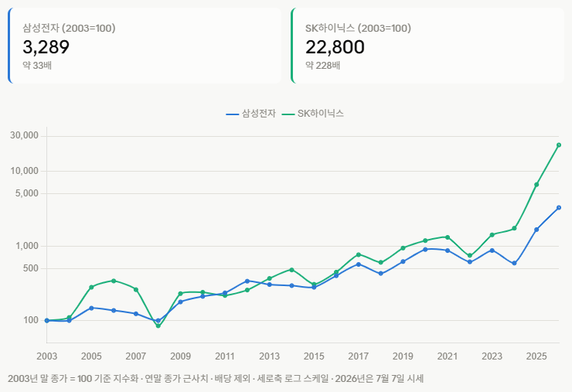Click the footnote text beginning 2003년 말 종가
The width and height of the screenshot is (572, 392).
point(216,379)
